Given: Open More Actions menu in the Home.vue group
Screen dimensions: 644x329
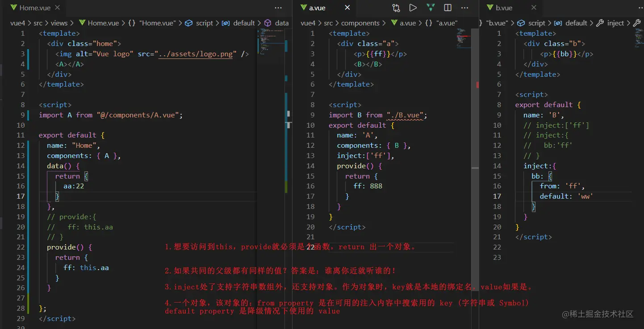Looking at the screenshot, I should click(278, 8).
